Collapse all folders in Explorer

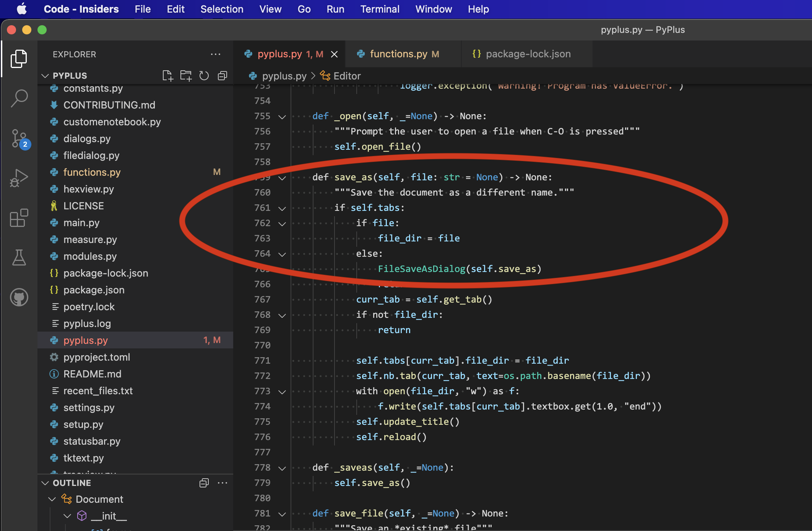pyautogui.click(x=222, y=76)
